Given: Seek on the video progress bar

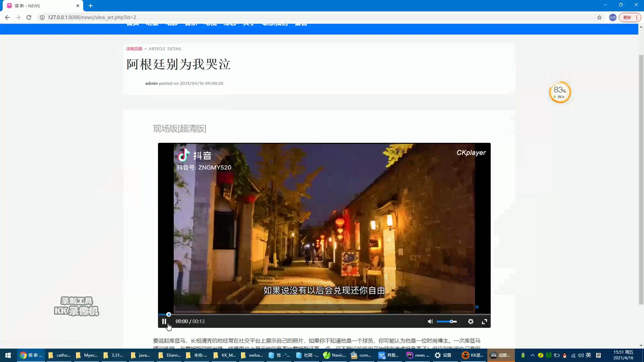Looking at the screenshot, I should (324, 314).
